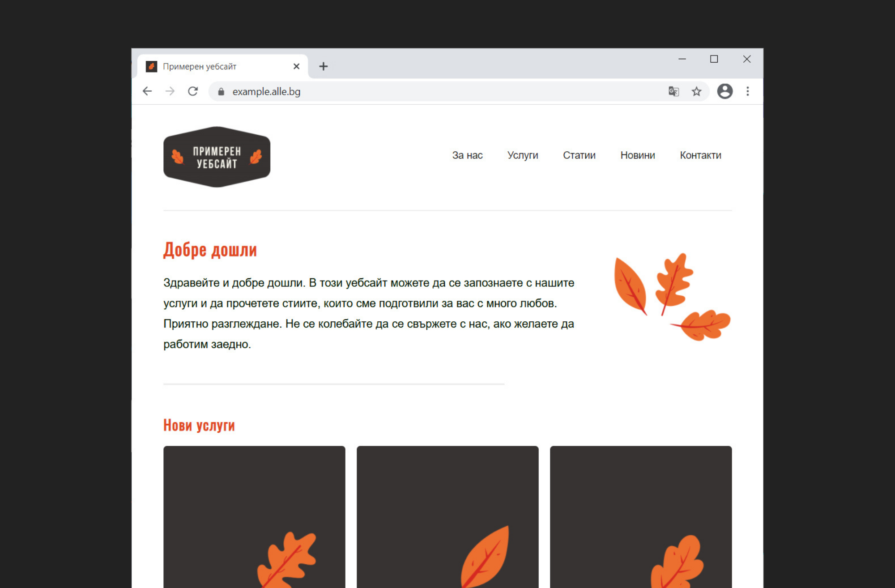Click the padlock site security icon
This screenshot has height=588, width=895.
pyautogui.click(x=221, y=92)
